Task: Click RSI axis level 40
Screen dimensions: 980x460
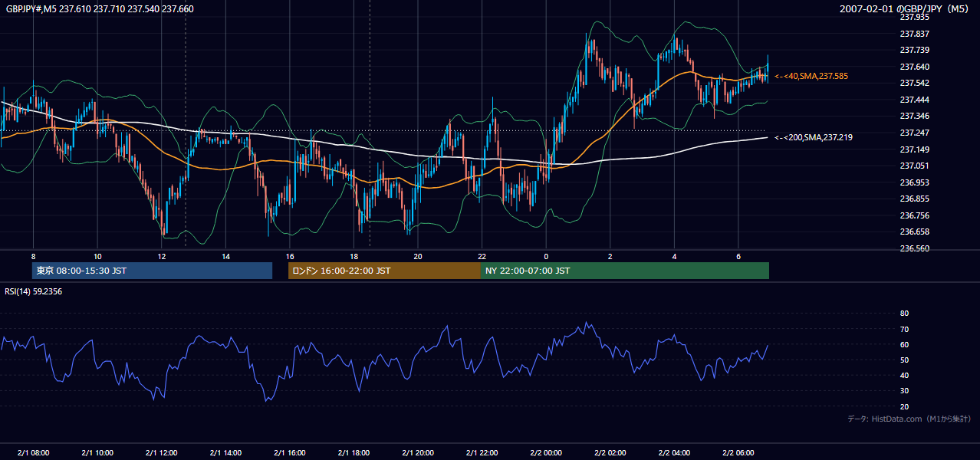Action: pyautogui.click(x=904, y=376)
